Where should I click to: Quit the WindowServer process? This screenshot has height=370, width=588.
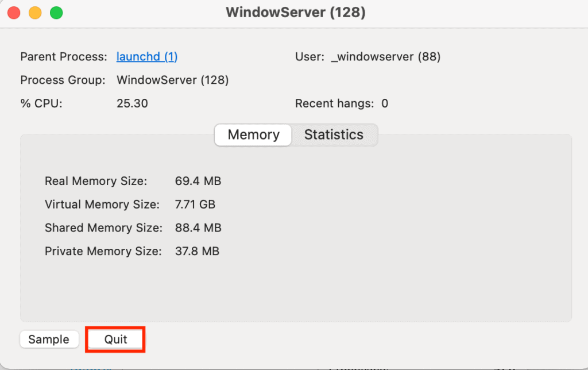point(115,340)
